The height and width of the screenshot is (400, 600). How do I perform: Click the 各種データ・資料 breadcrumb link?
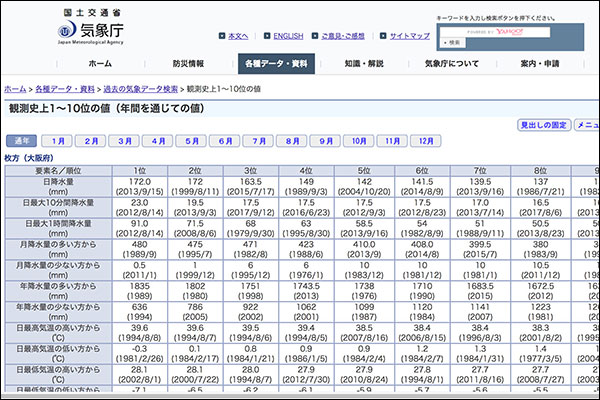pyautogui.click(x=65, y=89)
